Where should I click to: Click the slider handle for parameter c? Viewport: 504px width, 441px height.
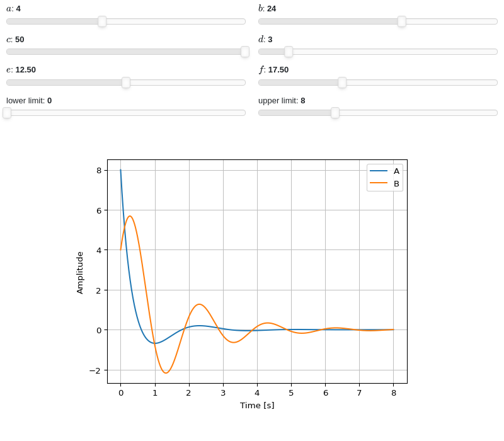(x=245, y=52)
